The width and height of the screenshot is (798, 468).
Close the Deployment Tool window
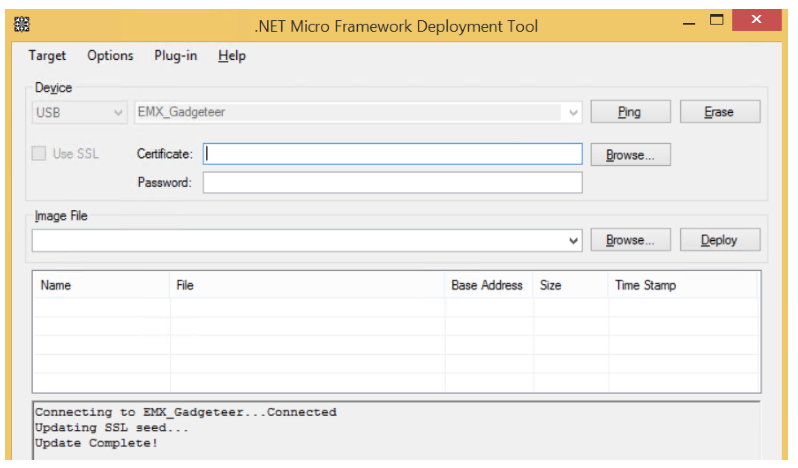(756, 20)
